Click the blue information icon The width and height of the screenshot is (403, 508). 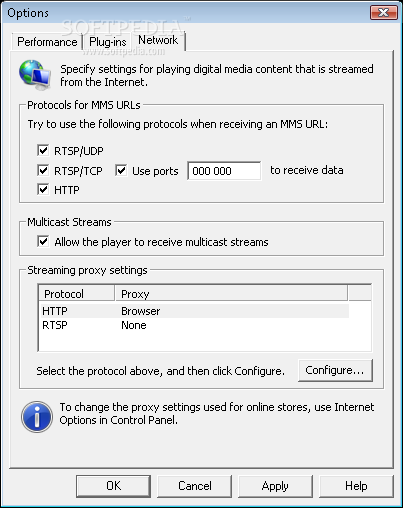[37, 417]
